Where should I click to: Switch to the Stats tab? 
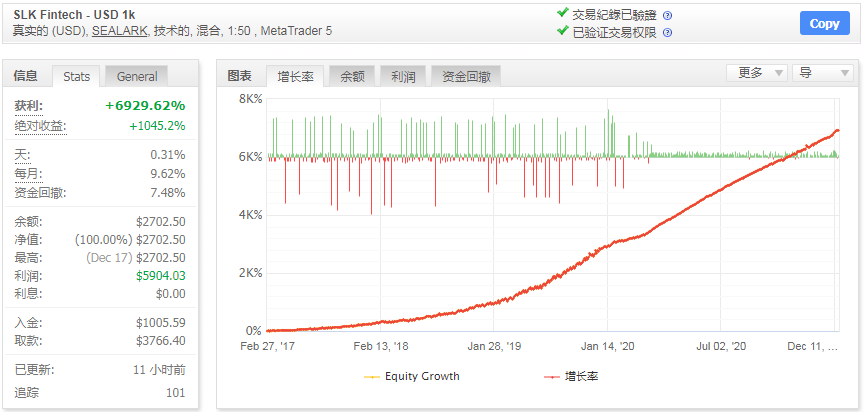[x=76, y=77]
